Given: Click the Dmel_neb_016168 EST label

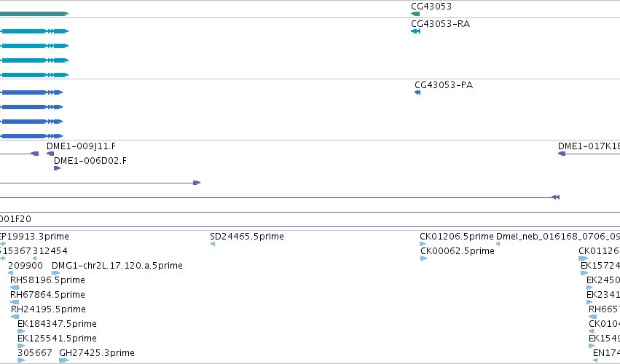Looking at the screenshot, I should [x=557, y=237].
